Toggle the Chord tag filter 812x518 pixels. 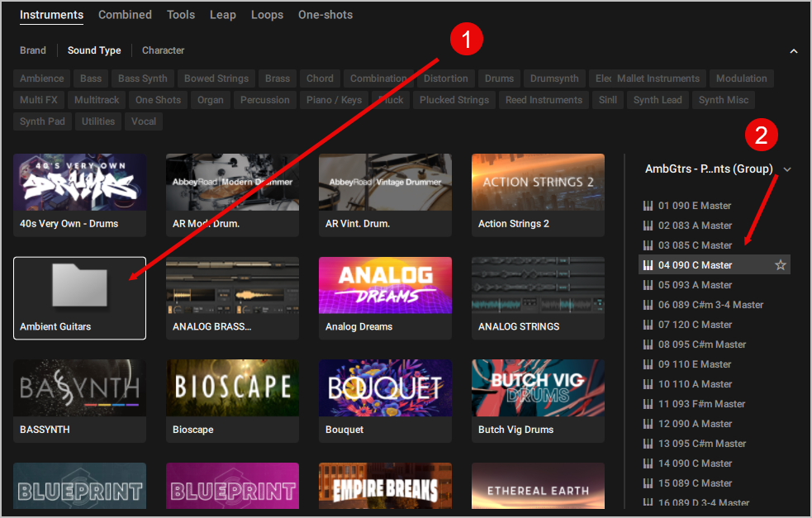[320, 78]
